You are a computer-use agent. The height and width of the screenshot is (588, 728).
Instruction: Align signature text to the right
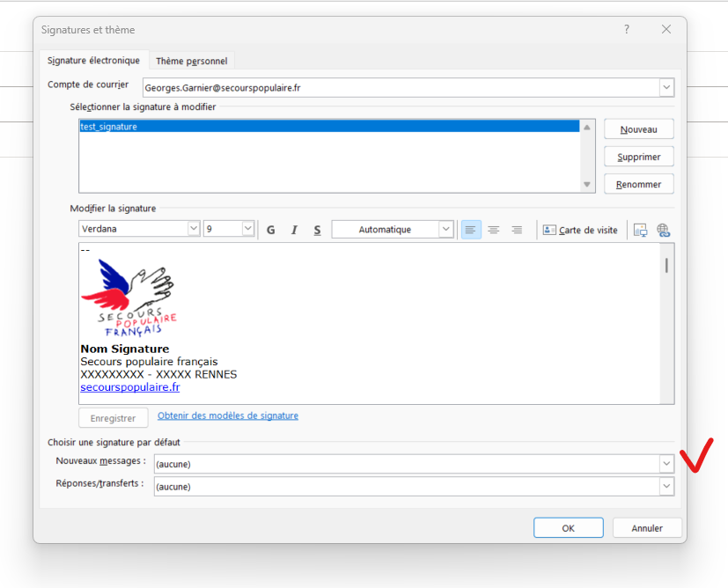click(x=517, y=230)
